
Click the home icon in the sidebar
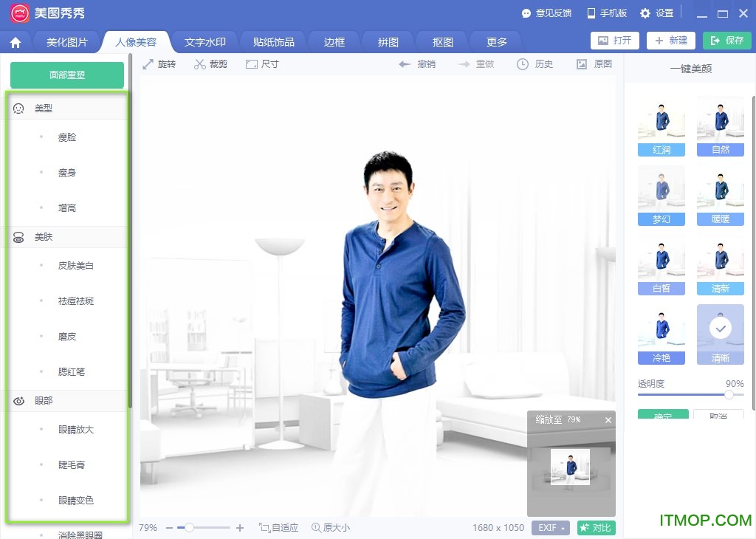(16, 42)
